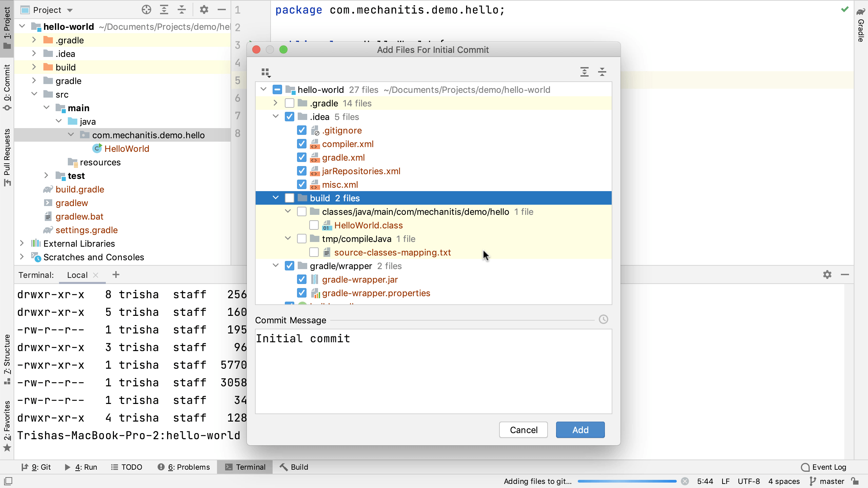Enable the .gradle folder checkbox

pyautogui.click(x=289, y=103)
